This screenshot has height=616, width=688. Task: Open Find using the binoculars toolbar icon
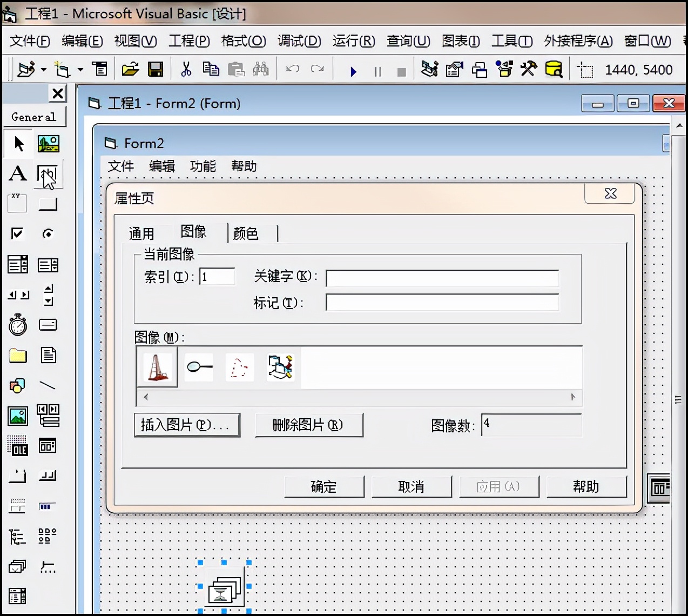coord(260,69)
